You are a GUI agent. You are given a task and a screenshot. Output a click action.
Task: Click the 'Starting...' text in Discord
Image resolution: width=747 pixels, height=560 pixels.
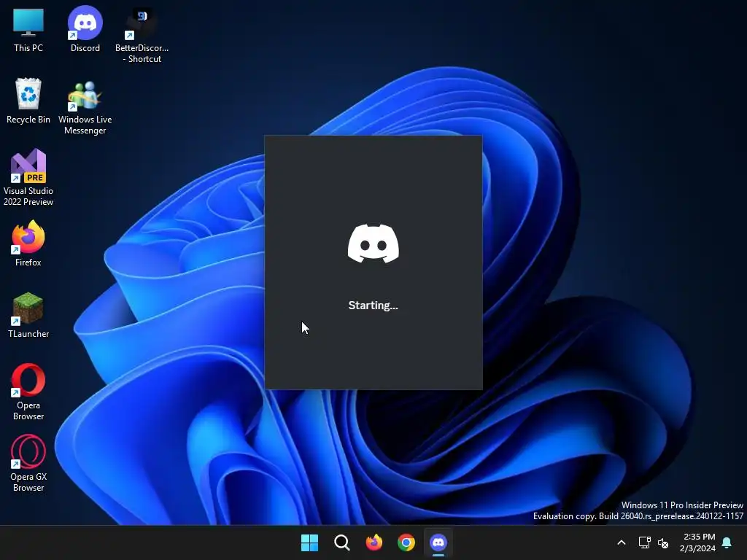pos(373,306)
